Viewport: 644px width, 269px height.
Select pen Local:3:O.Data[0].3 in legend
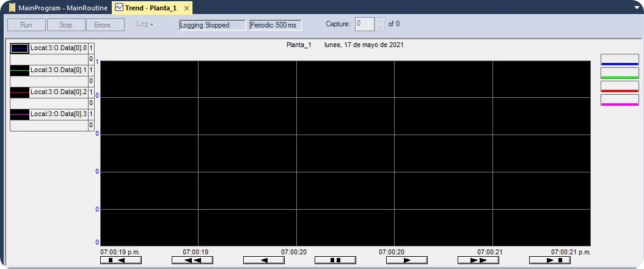[x=59, y=114]
